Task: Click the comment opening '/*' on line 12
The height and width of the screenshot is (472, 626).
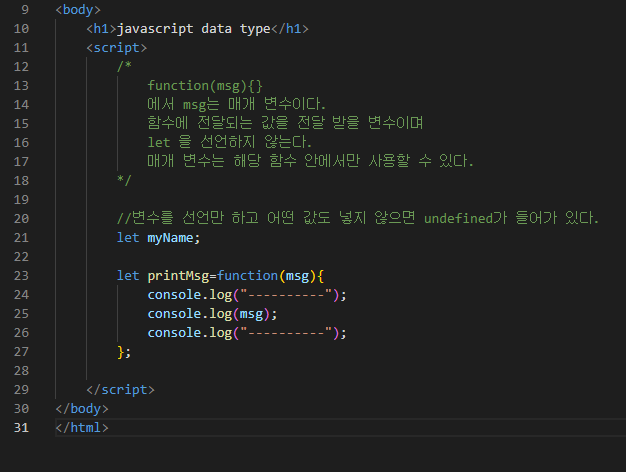Action: click(124, 66)
